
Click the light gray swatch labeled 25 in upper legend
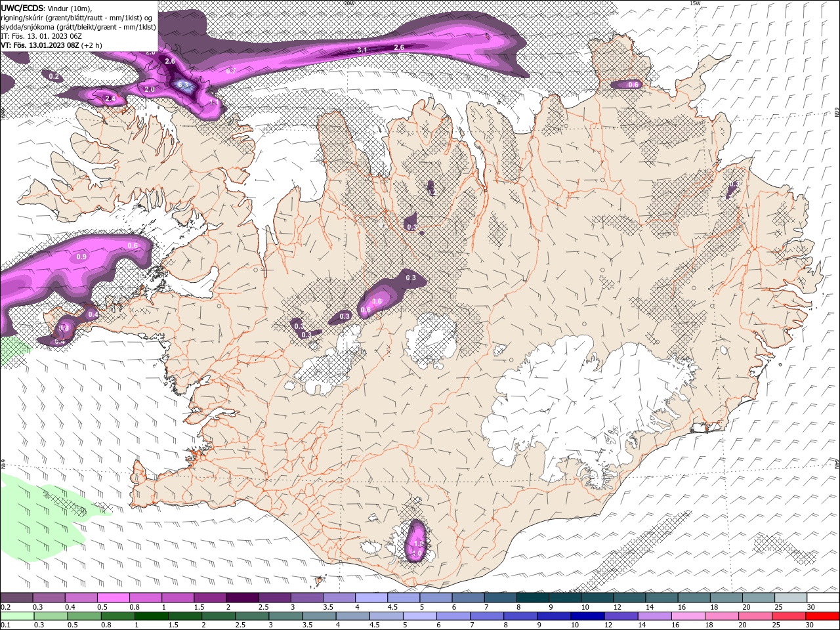pyautogui.click(x=791, y=598)
